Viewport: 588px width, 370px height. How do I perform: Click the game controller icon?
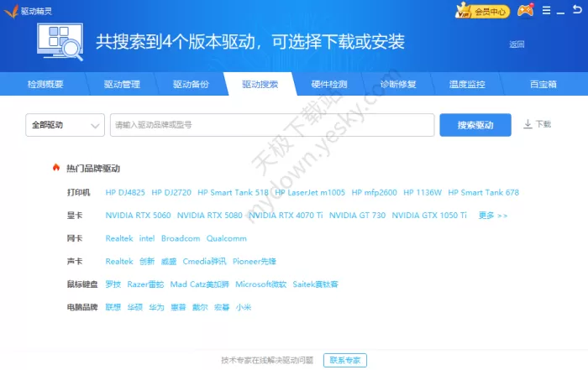click(525, 10)
